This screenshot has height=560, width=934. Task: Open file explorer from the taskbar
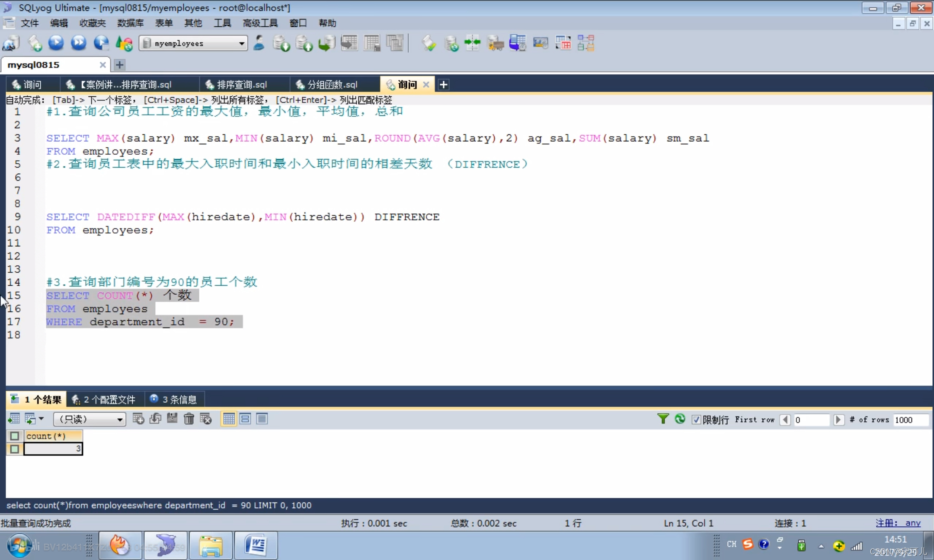pos(211,545)
